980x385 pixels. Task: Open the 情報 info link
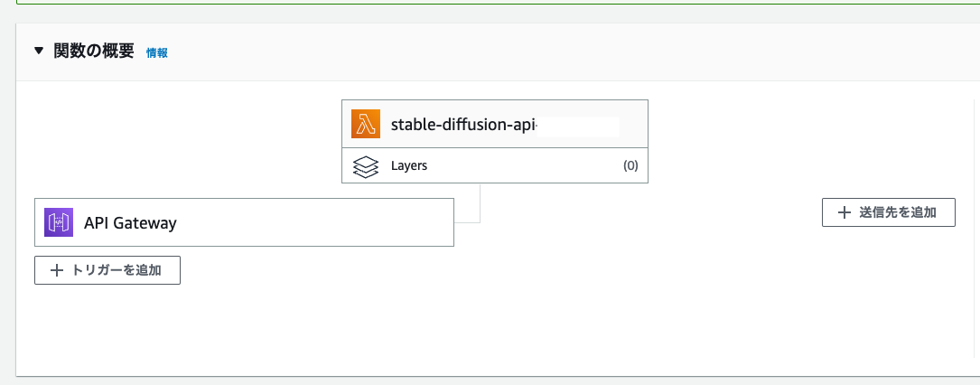157,53
